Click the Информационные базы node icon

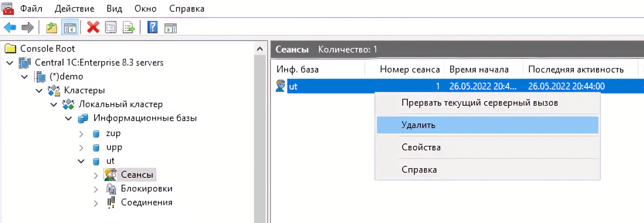click(83, 118)
